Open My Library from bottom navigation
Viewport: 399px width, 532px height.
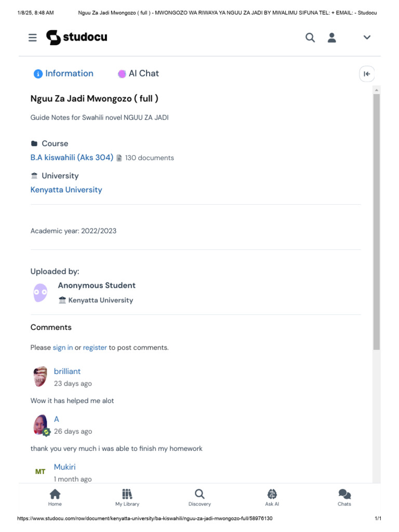coord(127,497)
